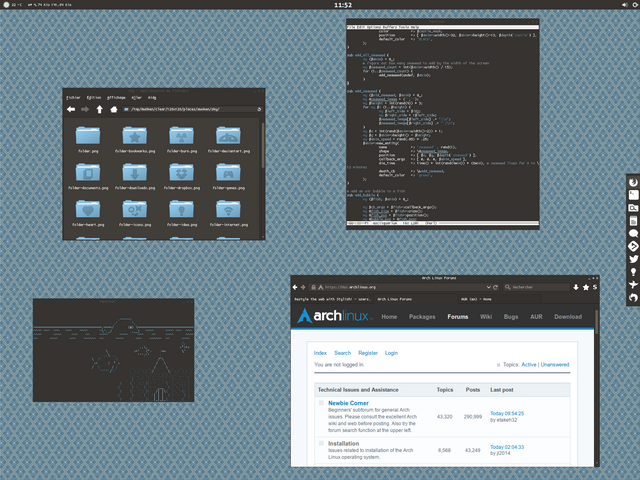Open Edition menu in file manager
The width and height of the screenshot is (640, 480).
pyautogui.click(x=94, y=98)
